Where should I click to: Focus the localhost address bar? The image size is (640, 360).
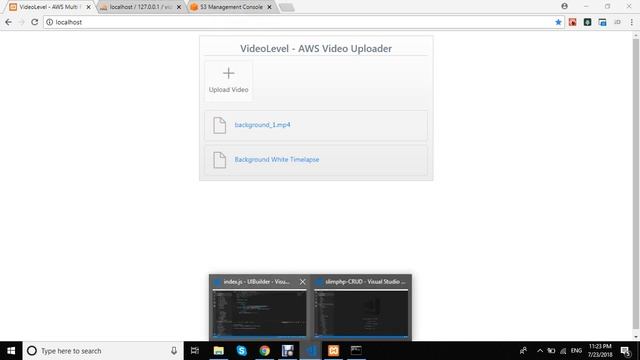(x=304, y=22)
